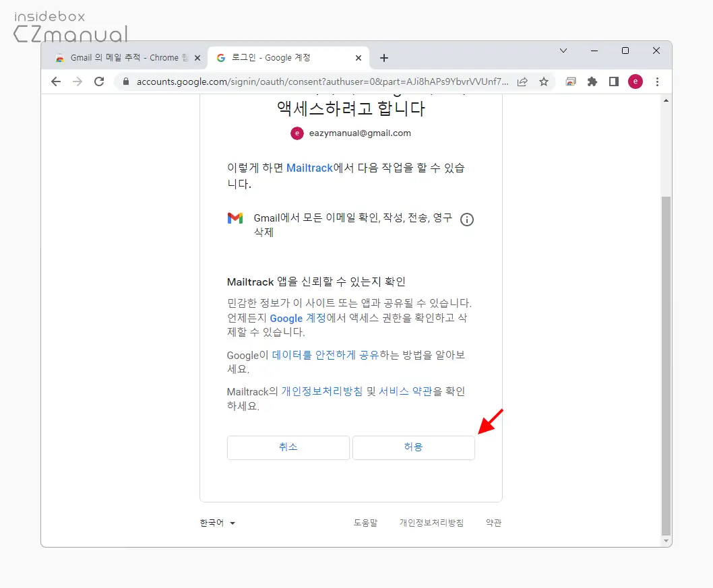The image size is (713, 588).
Task: Close the Google account login tab
Action: coord(359,58)
